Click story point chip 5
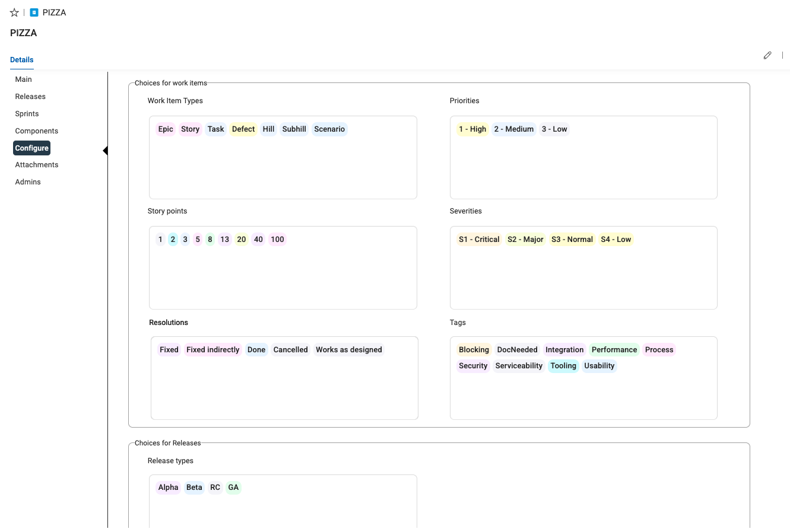 point(198,240)
